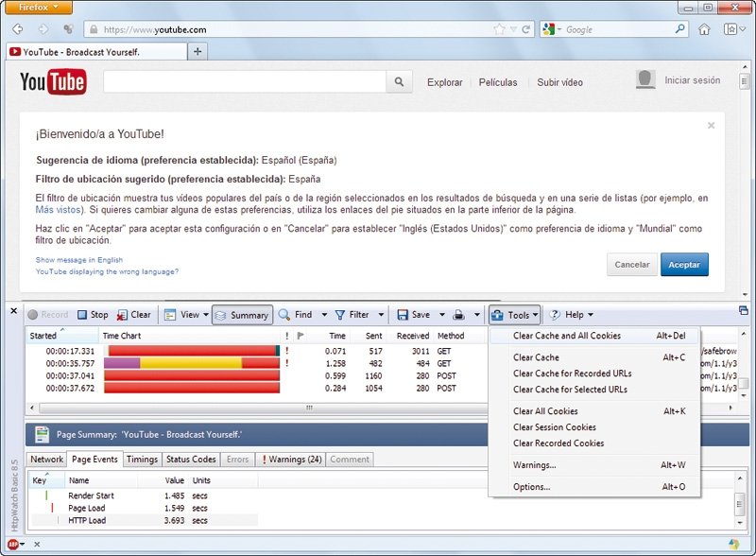
Task: Open Warnings... from Tools menu
Action: [x=594, y=465]
